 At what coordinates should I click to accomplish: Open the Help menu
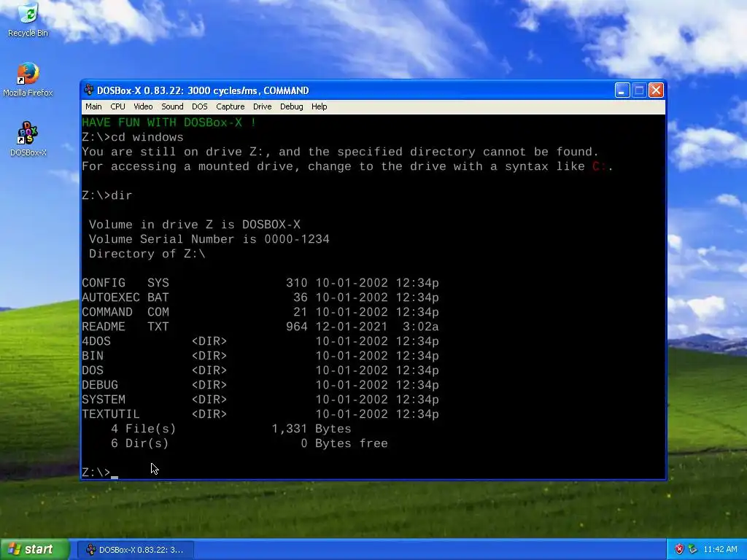[x=320, y=106]
